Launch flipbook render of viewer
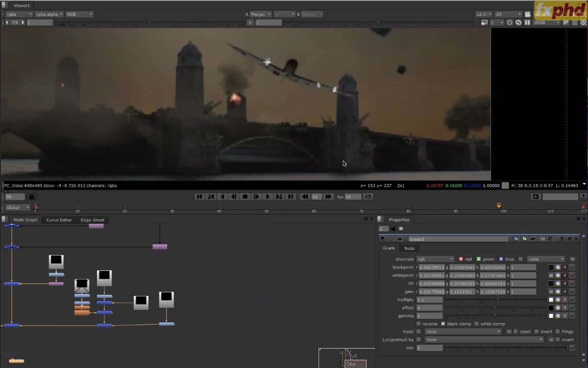The height and width of the screenshot is (368, 588). click(535, 197)
